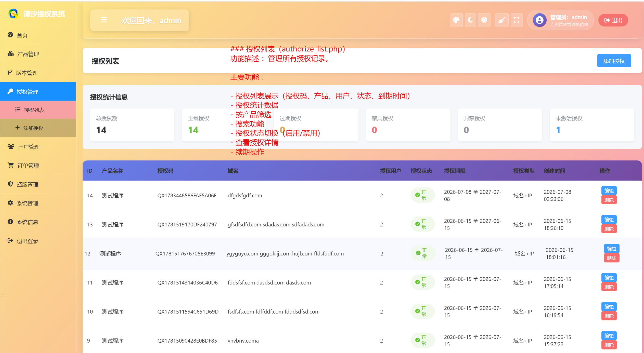Image resolution: width=644 pixels, height=353 pixels.
Task: Click the admin user avatar icon
Action: pyautogui.click(x=539, y=20)
